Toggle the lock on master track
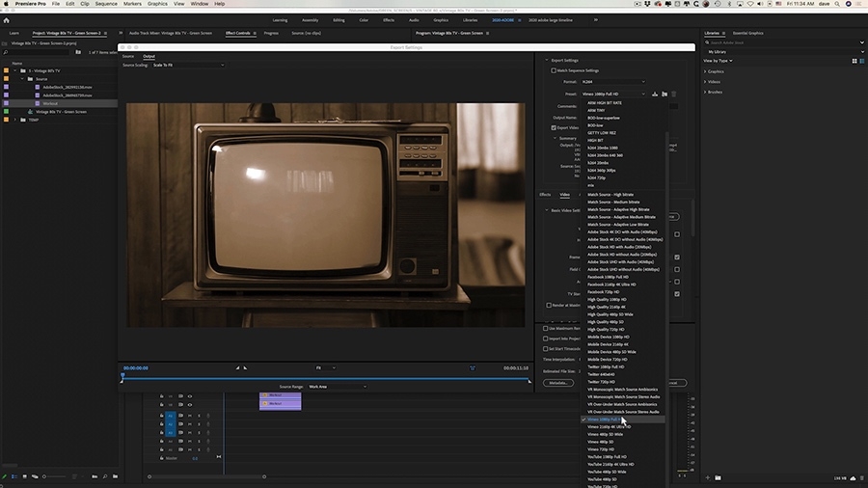Screen dimensions: 868x488 (162, 458)
